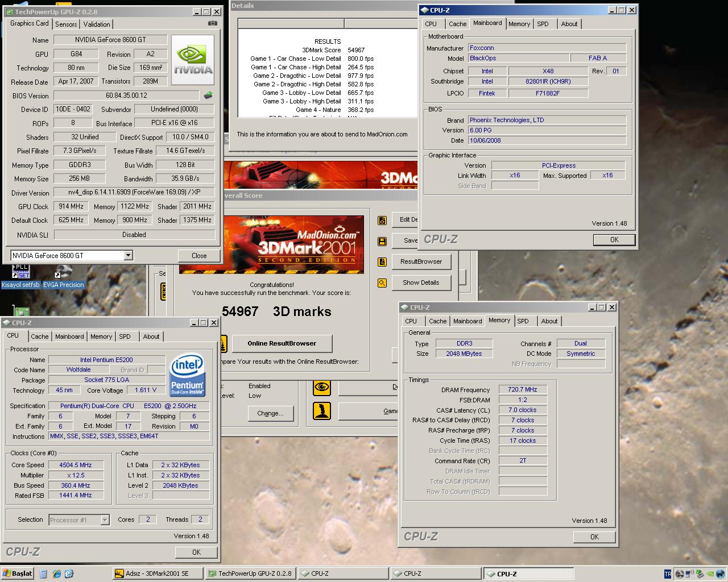Screen dimensions: 728x582
Task: Click the 54967 3D marks score text
Action: [276, 311]
